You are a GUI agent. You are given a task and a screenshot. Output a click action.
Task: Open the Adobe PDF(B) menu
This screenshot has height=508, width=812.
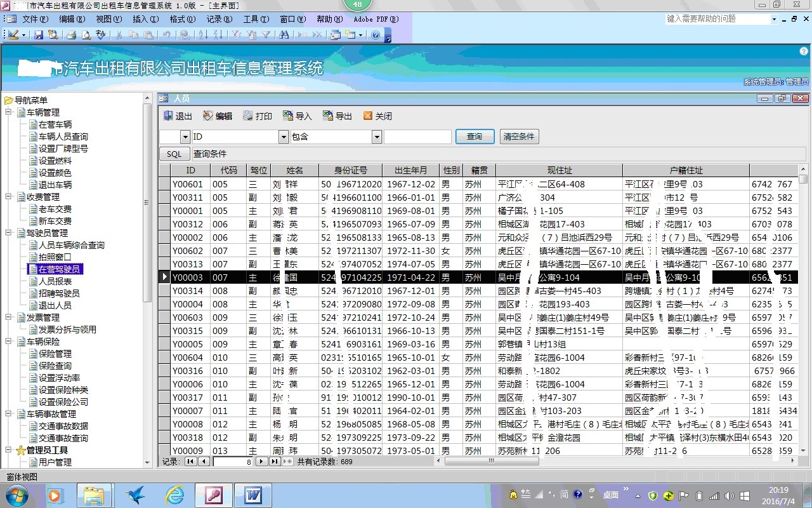376,19
